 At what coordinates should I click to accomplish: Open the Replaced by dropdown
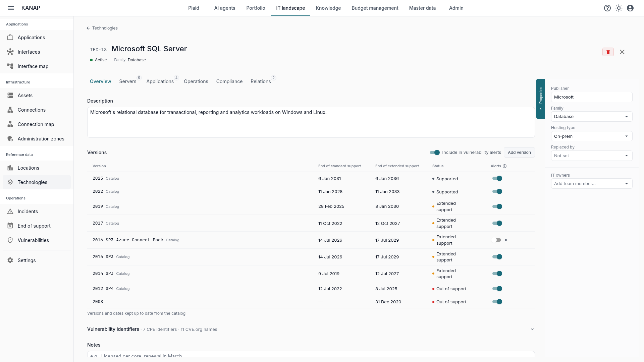pyautogui.click(x=592, y=156)
